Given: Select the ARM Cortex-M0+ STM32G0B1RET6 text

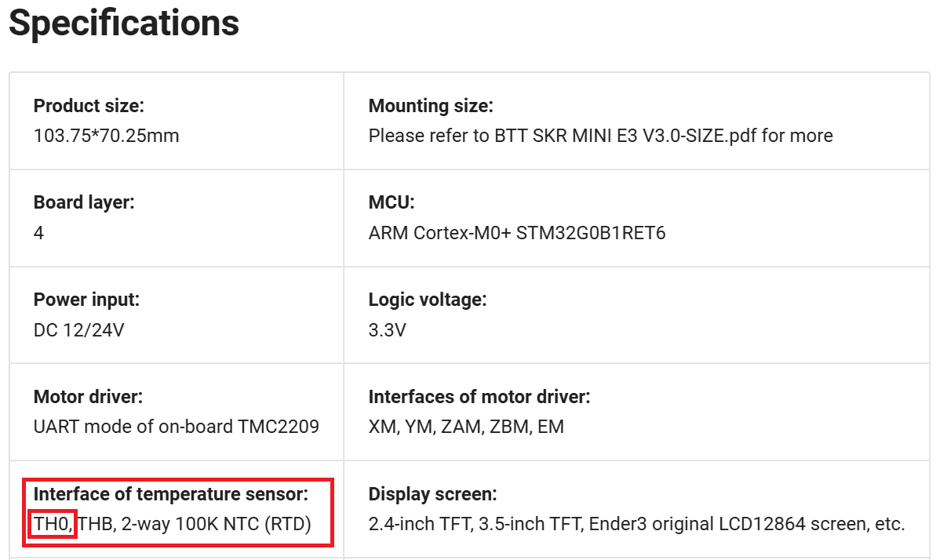Looking at the screenshot, I should tap(517, 233).
